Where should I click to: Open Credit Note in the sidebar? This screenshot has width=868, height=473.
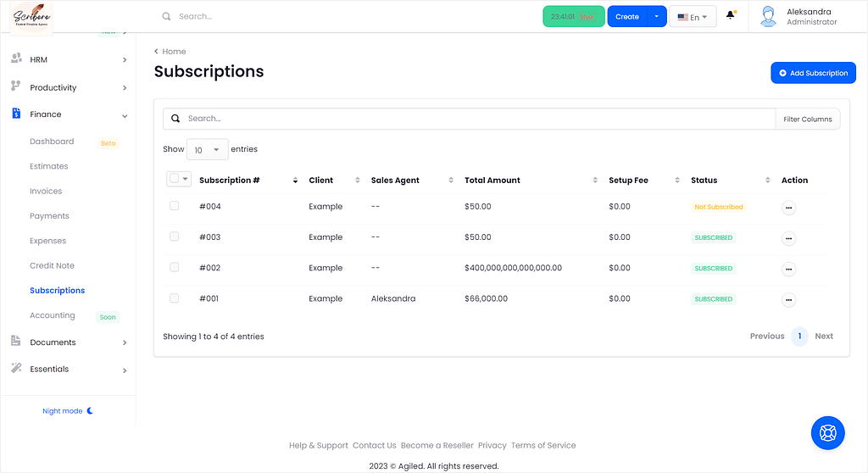52,265
